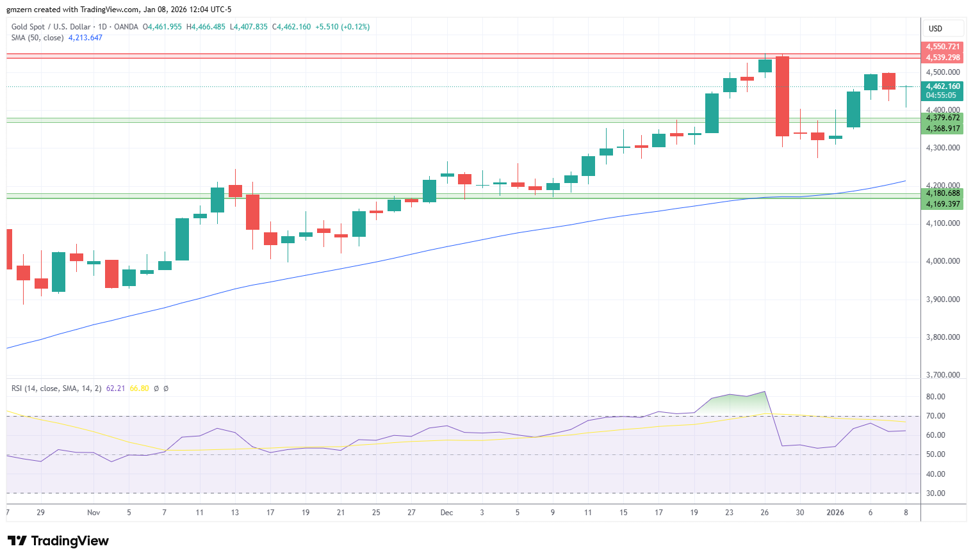This screenshot has height=560, width=973.
Task: Click the chart attribution text mentioning gmzern
Action: (x=119, y=10)
